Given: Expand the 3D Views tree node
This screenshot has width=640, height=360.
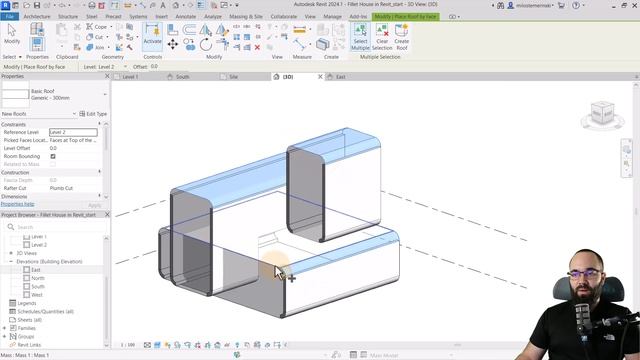Looking at the screenshot, I should point(11,253).
